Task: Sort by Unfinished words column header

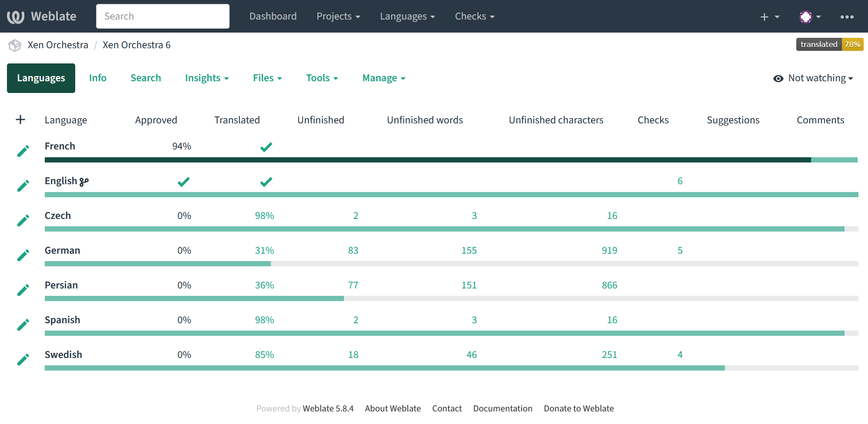Action: tap(425, 120)
